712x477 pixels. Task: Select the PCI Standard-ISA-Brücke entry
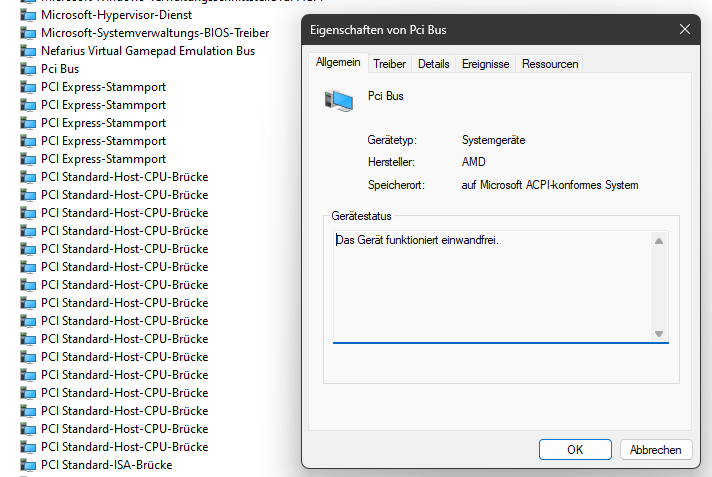click(106, 465)
